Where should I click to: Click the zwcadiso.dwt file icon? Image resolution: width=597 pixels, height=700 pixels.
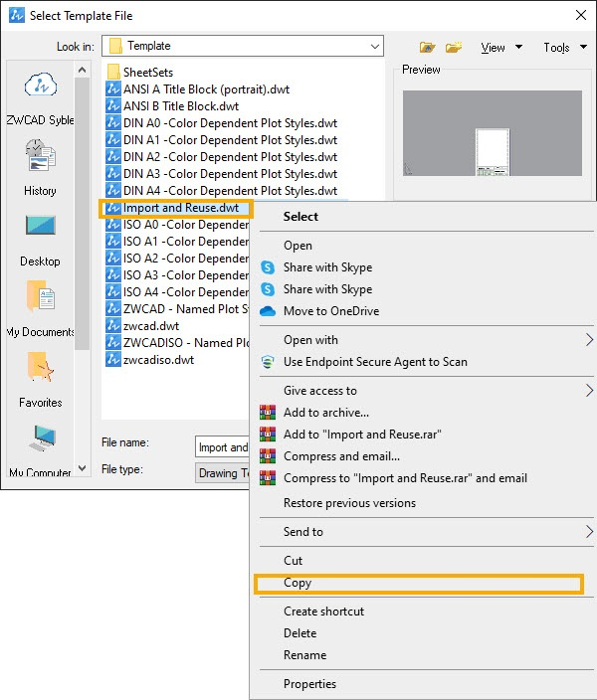pos(113,359)
